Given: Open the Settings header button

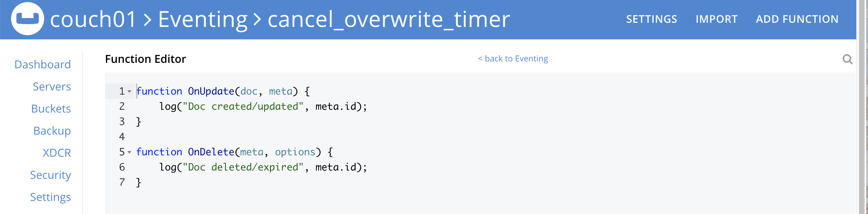Looking at the screenshot, I should 651,19.
